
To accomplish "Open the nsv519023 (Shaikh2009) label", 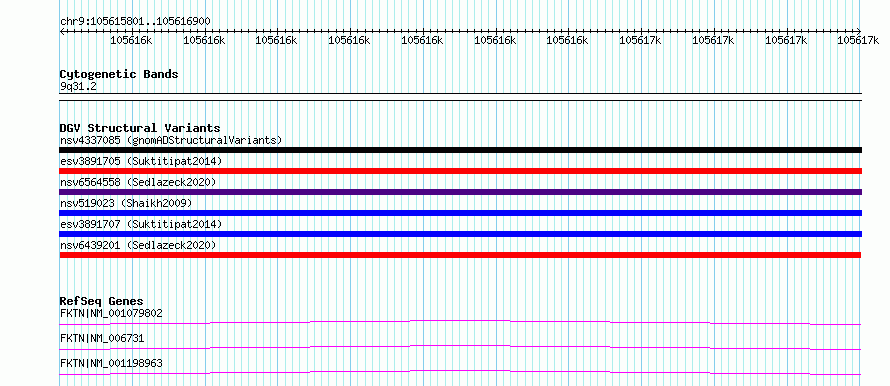I will click(x=126, y=203).
